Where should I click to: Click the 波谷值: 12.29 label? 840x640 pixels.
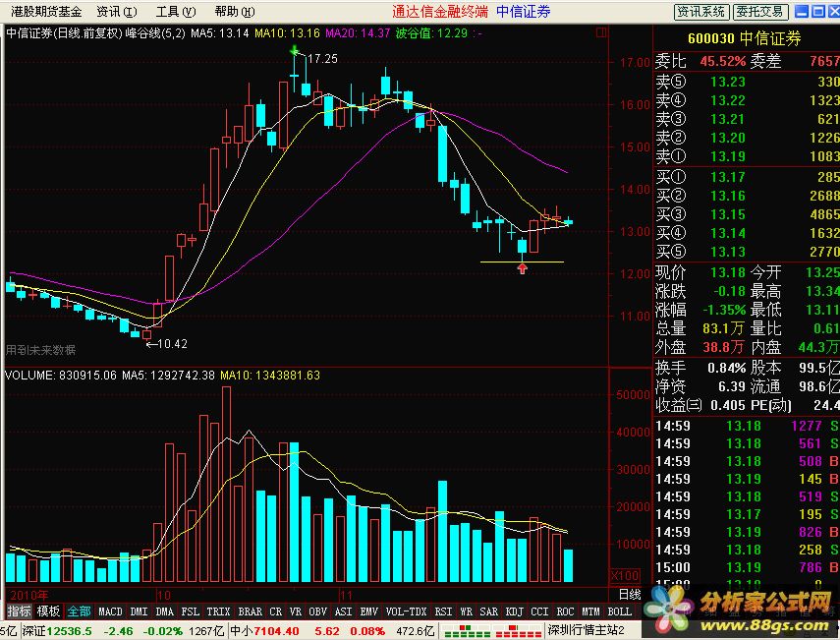point(431,33)
